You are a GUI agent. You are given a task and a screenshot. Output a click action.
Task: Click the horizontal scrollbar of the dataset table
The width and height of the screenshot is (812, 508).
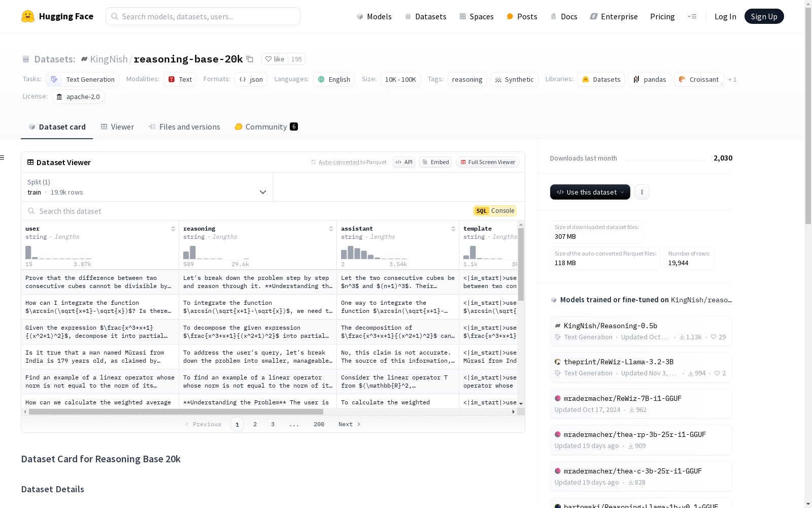[176, 411]
